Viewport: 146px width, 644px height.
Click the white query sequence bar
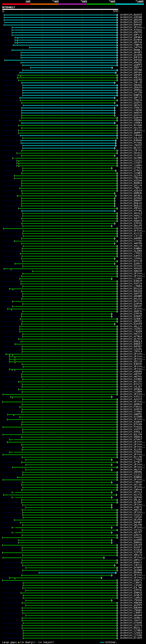point(60,9)
